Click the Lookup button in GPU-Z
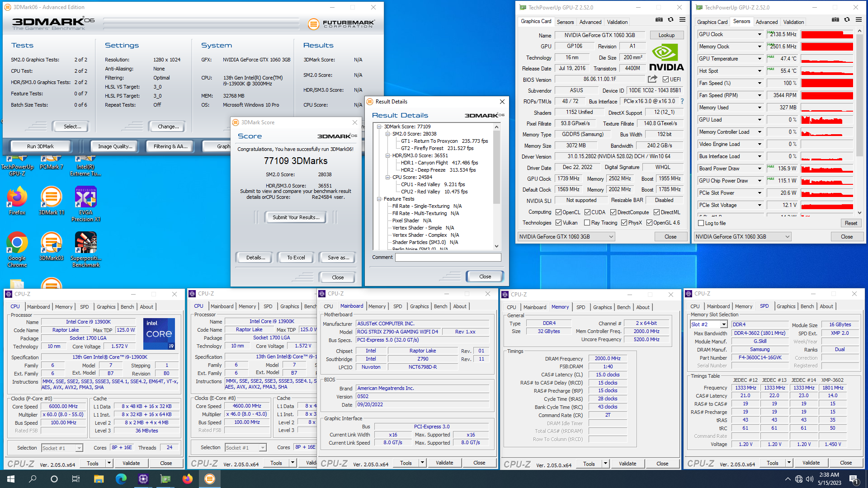 [x=666, y=35]
